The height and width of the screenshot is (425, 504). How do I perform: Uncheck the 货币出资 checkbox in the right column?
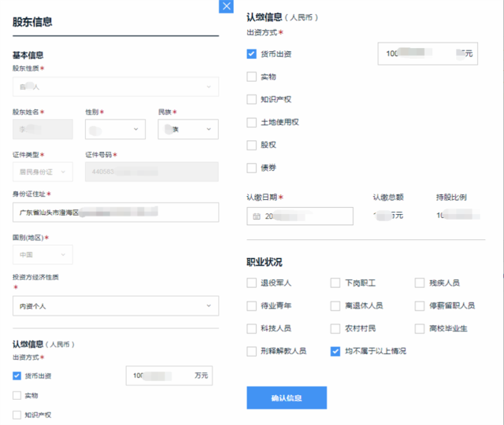coord(251,54)
